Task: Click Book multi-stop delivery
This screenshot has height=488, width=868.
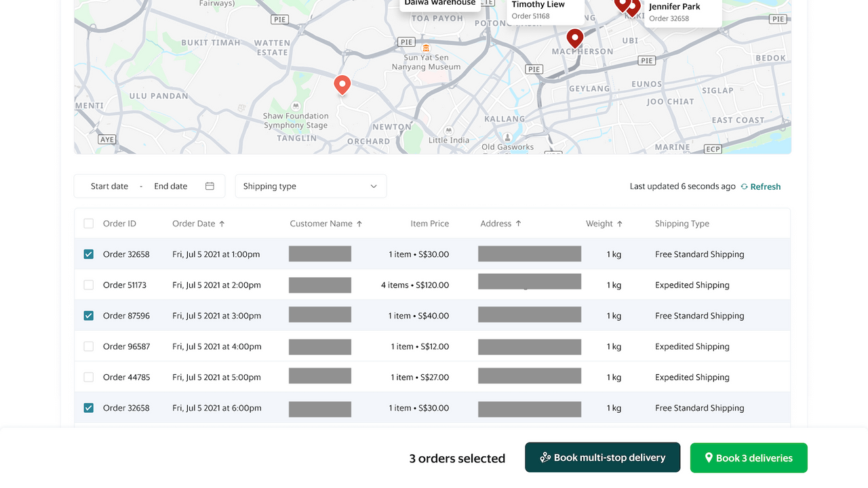Action: [x=602, y=457]
